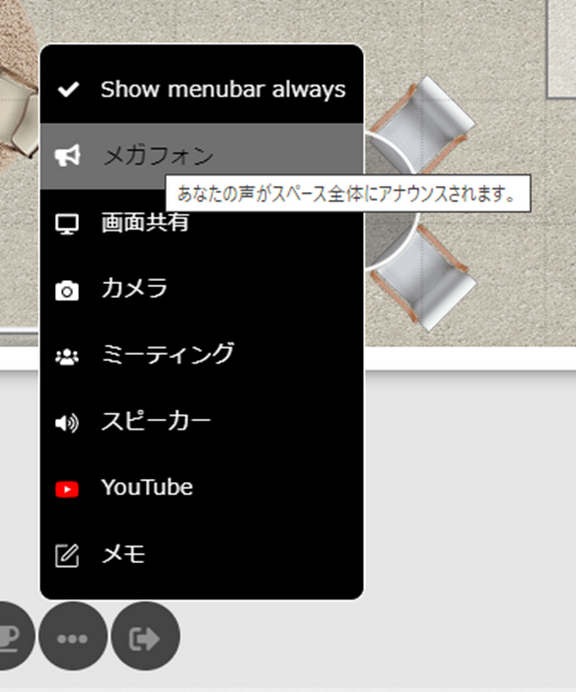This screenshot has height=692, width=576.
Task: Click the red YouTube icon
Action: point(67,489)
